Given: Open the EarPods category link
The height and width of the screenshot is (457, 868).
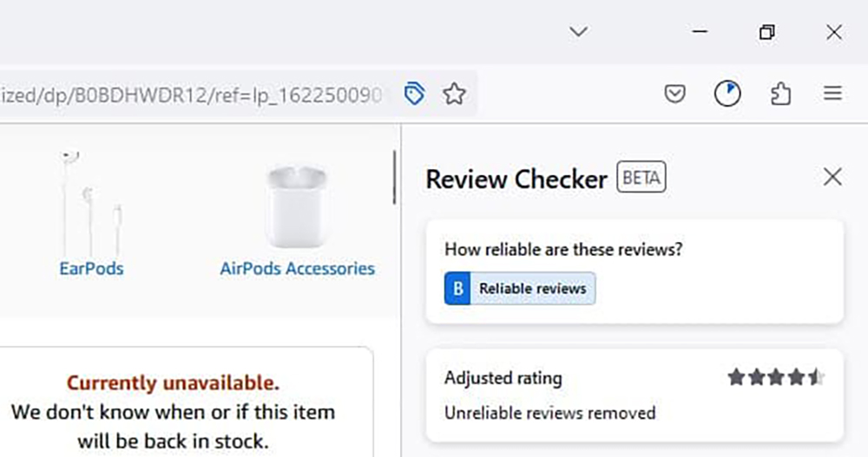Looking at the screenshot, I should [x=91, y=269].
